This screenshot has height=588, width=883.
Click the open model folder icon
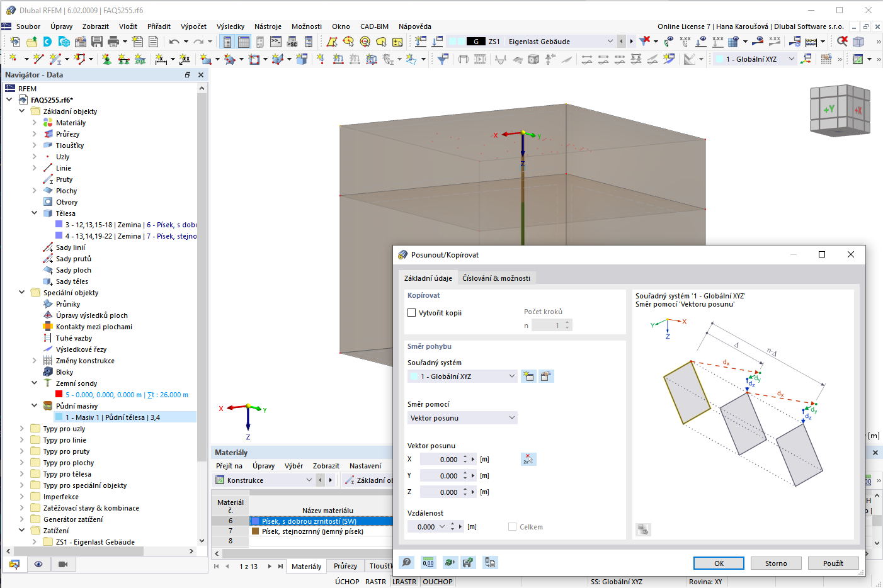[x=31, y=42]
